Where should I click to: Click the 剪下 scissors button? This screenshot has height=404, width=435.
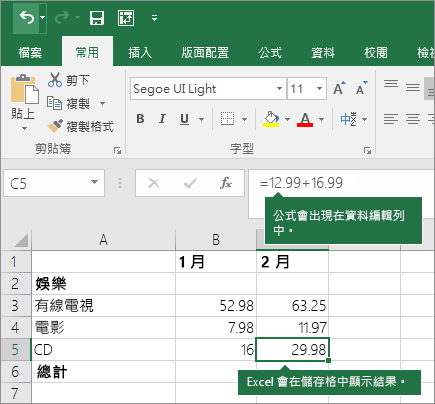click(68, 80)
